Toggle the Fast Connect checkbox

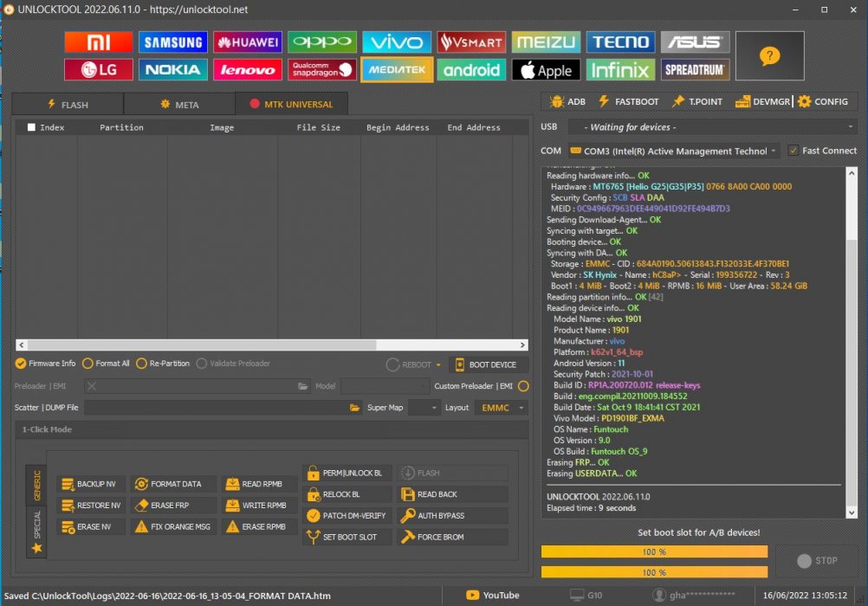794,151
